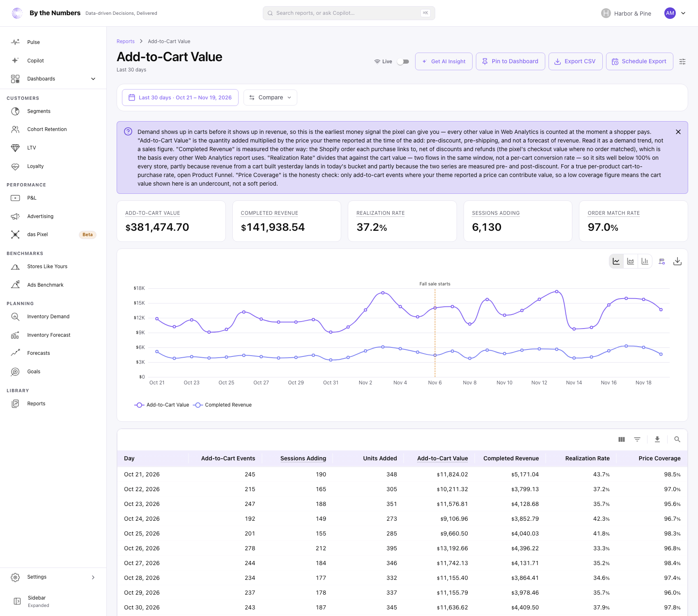Screen dimensions: 698x616
Task: Sort by Price Coverage column header
Action: point(659,458)
